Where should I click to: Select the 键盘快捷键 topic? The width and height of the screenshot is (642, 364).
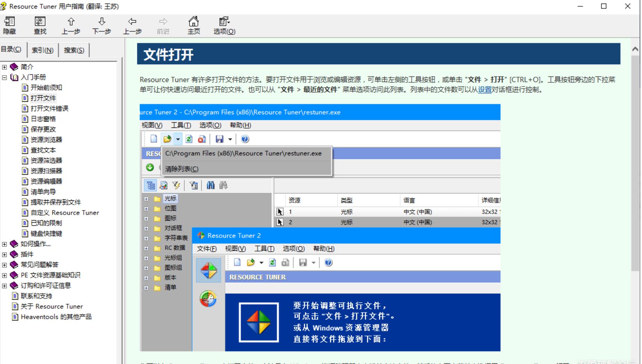pyautogui.click(x=46, y=233)
